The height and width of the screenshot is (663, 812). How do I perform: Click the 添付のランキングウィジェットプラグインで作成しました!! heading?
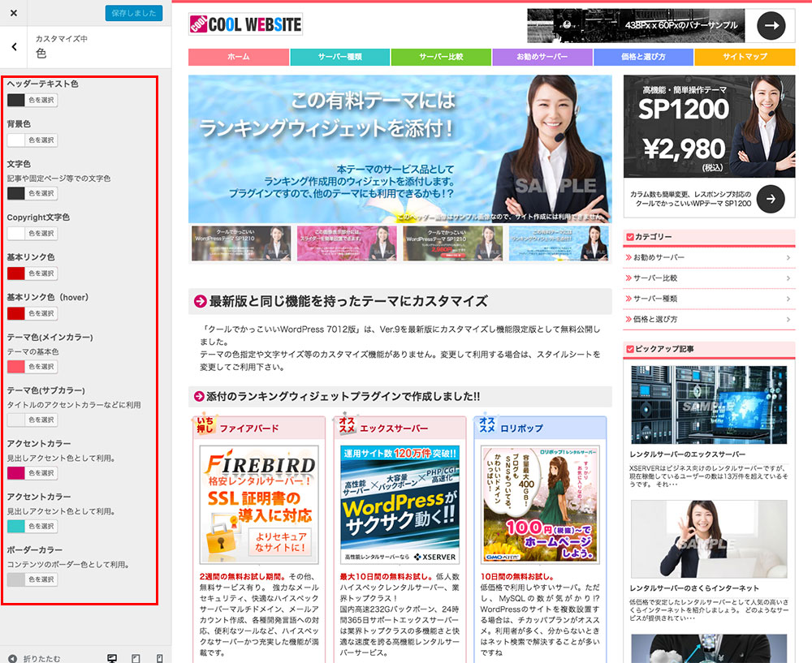coord(343,397)
